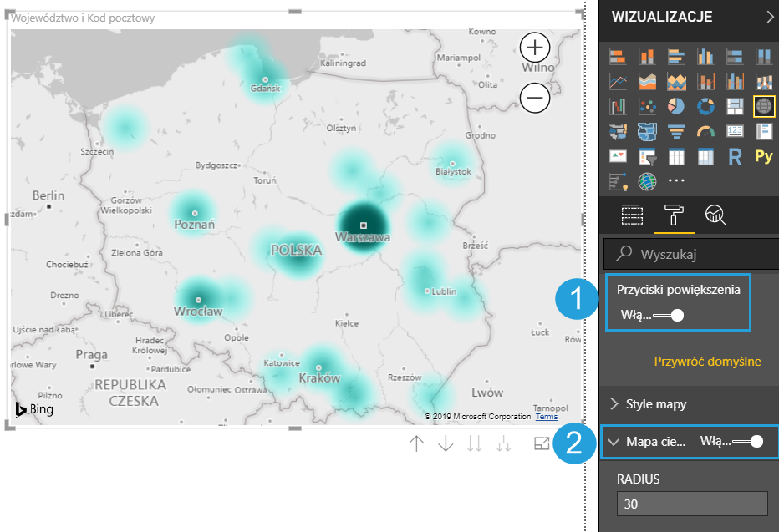
Task: Open the Terms link on the map
Action: pyautogui.click(x=546, y=417)
